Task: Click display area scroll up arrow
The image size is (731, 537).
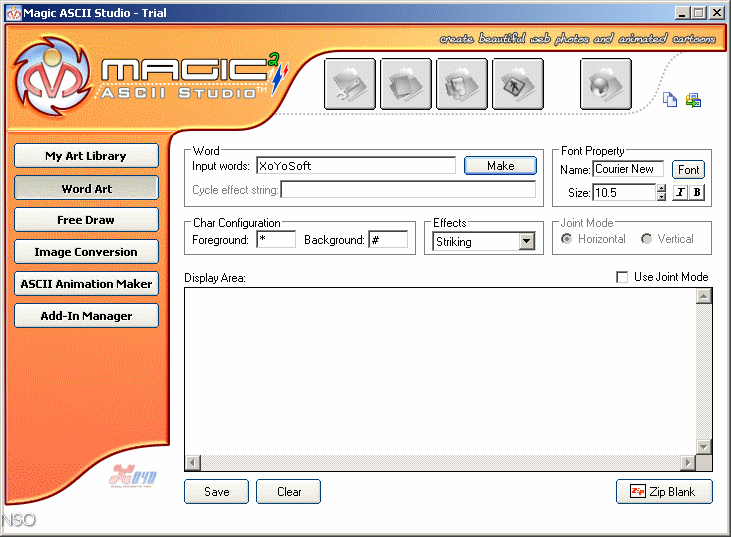Action: click(x=703, y=296)
